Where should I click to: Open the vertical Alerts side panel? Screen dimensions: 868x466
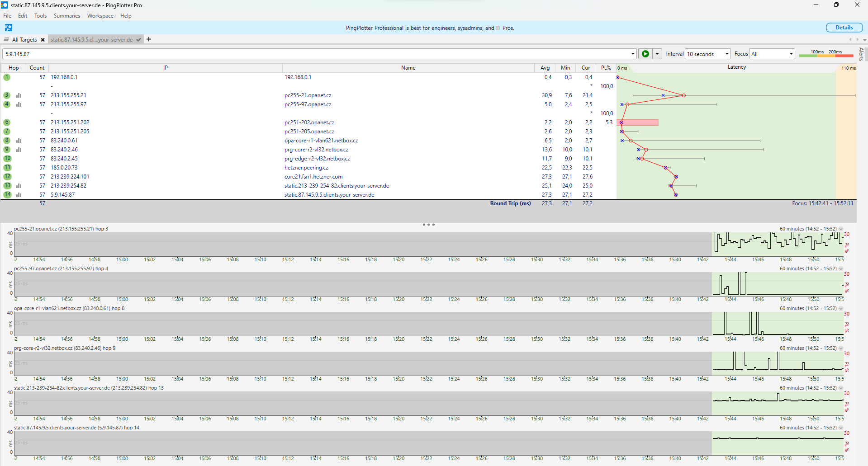862,54
